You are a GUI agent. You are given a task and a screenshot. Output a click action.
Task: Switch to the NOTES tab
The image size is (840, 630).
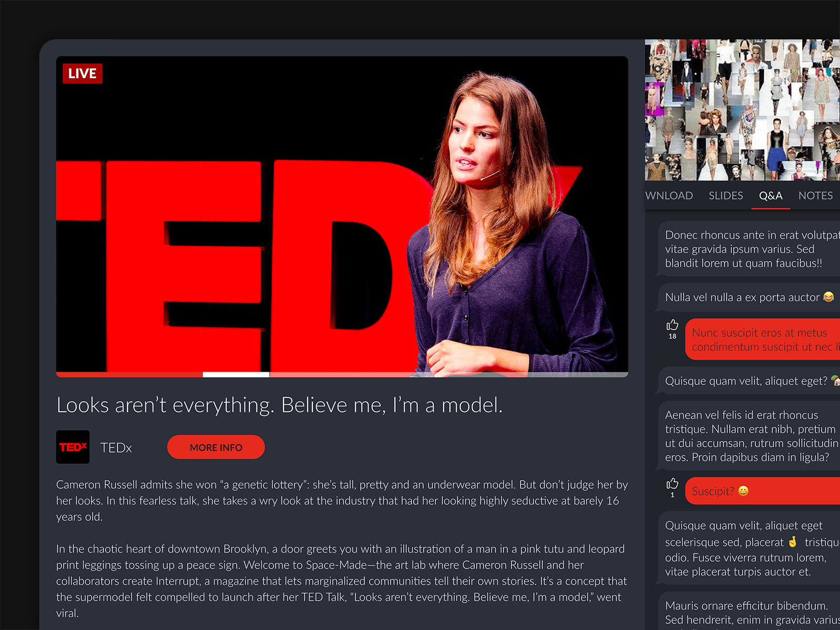pos(815,196)
